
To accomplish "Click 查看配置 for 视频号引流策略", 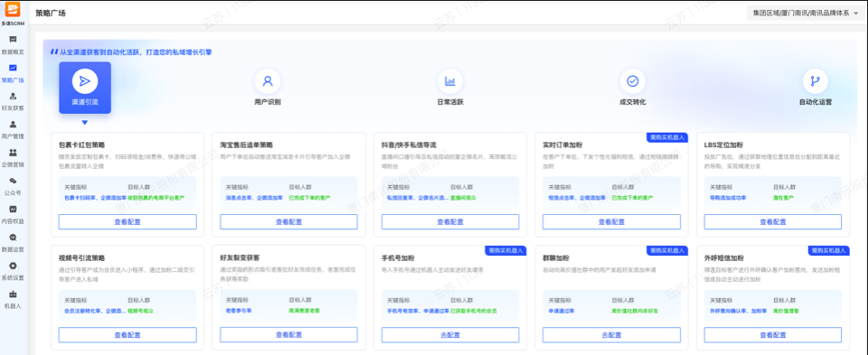I will click(127, 335).
